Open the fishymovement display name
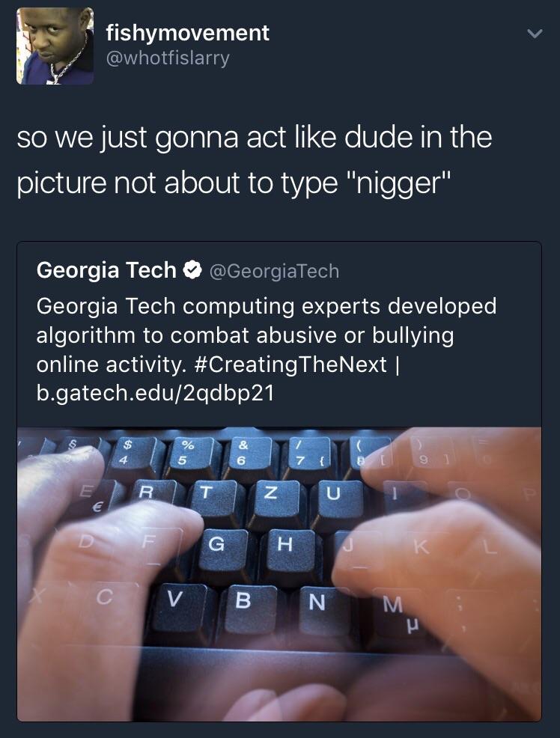This screenshot has width=560, height=738. [187, 33]
